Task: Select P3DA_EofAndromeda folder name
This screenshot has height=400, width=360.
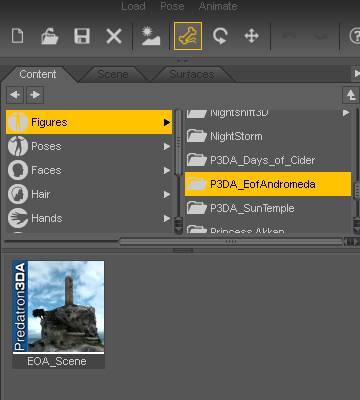Action: pyautogui.click(x=263, y=184)
